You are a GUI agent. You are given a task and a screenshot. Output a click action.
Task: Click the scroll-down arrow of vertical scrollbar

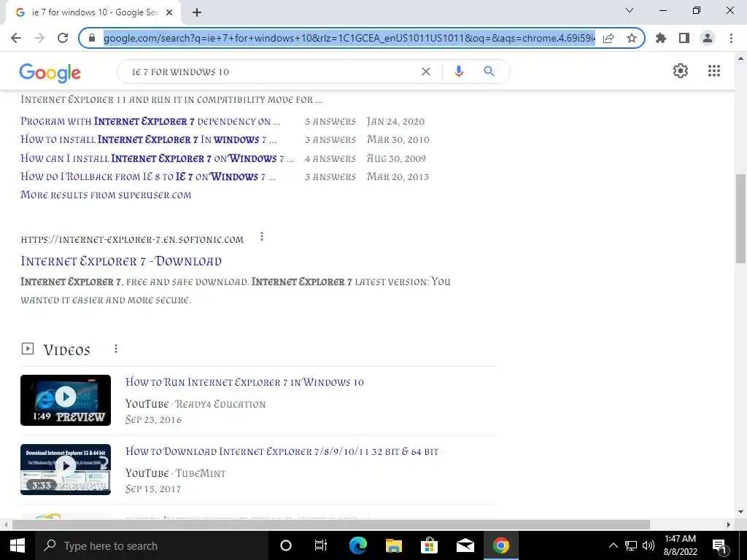tap(740, 513)
